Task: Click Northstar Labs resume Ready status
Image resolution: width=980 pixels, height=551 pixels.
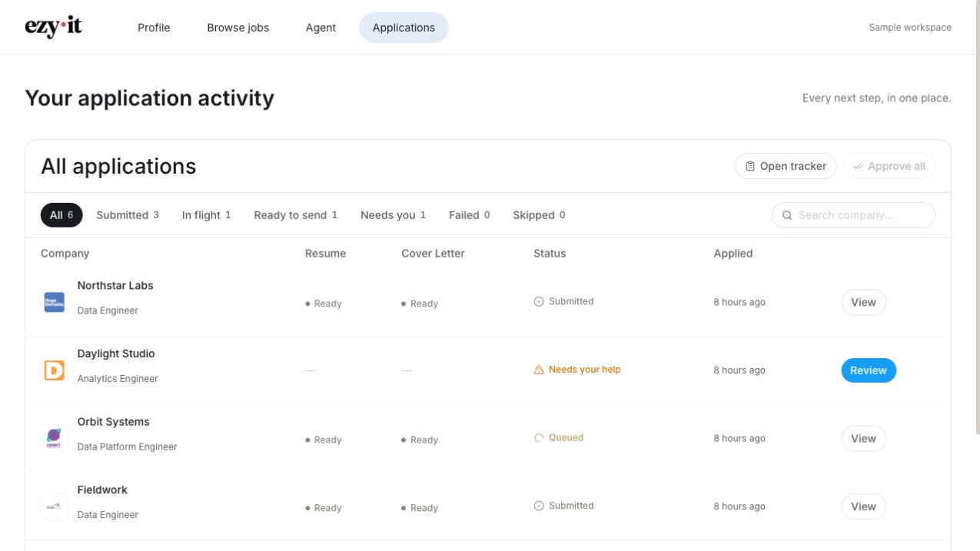Action: 324,304
